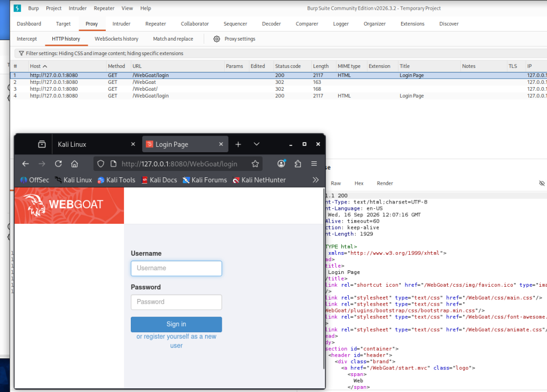The width and height of the screenshot is (547, 392).
Task: Bookmark this page with star icon
Action: click(x=255, y=163)
